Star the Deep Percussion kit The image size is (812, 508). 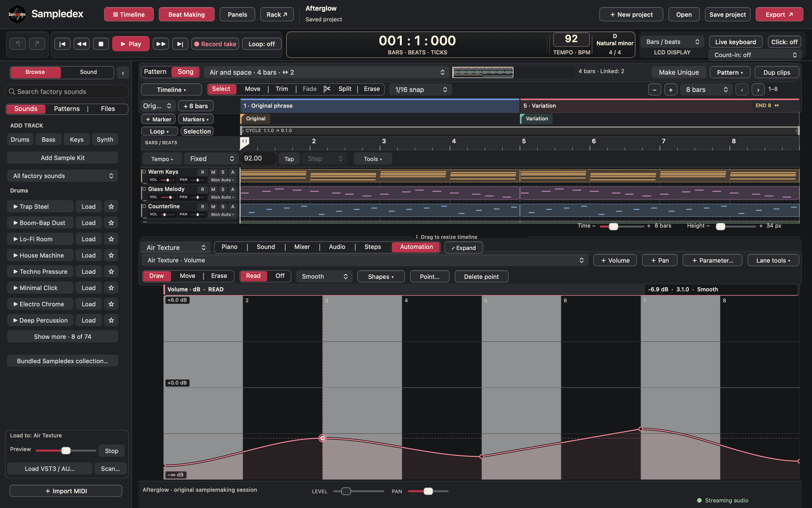[x=111, y=320]
